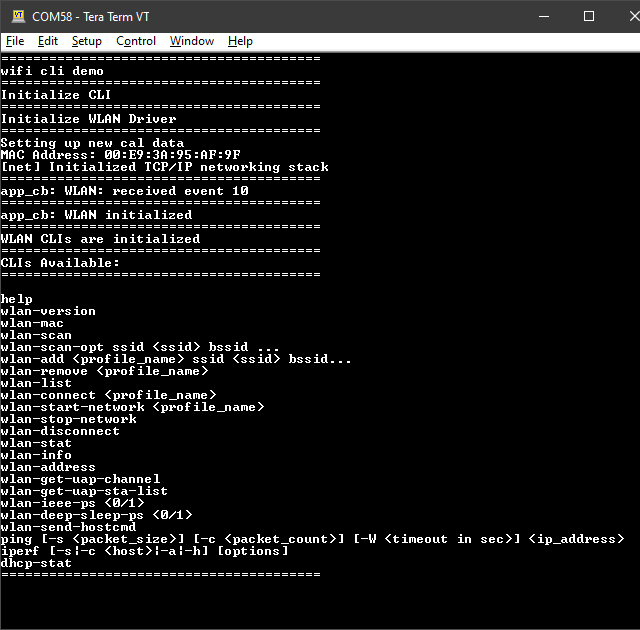Click the MAC Address line in terminal

120,155
